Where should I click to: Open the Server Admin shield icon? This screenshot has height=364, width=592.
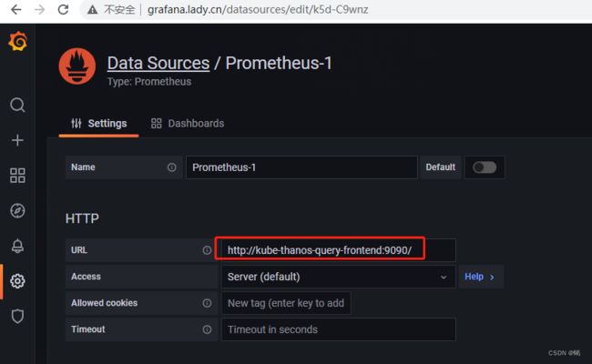tap(17, 316)
